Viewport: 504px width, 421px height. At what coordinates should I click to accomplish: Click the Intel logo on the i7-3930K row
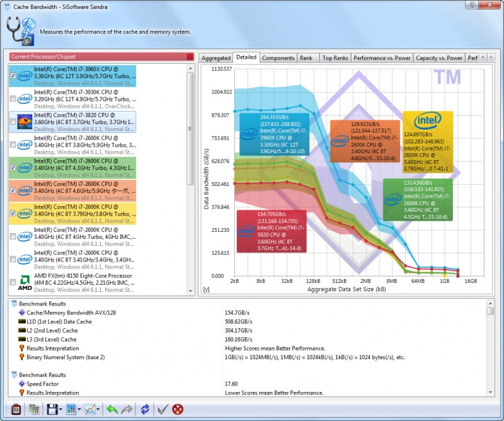[x=25, y=99]
